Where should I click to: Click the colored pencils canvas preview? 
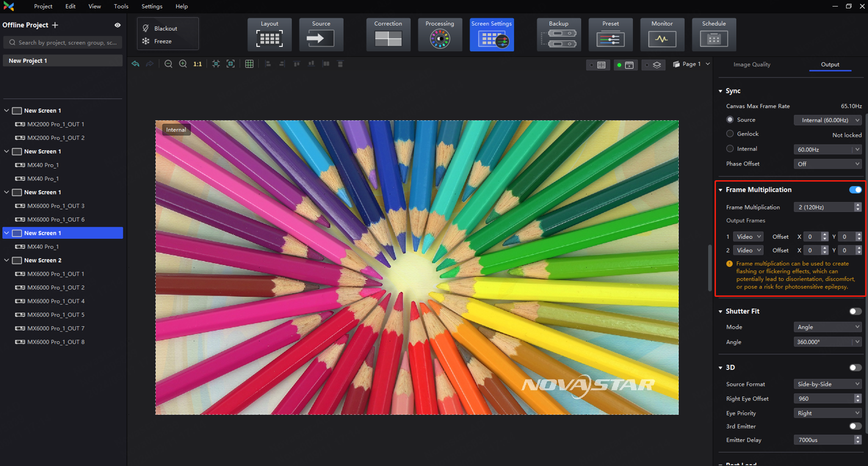click(417, 268)
